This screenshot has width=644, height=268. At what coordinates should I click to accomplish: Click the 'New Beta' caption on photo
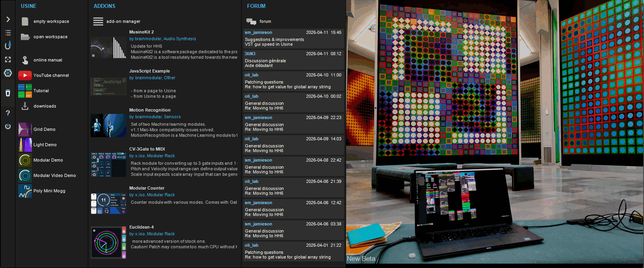pyautogui.click(x=361, y=259)
